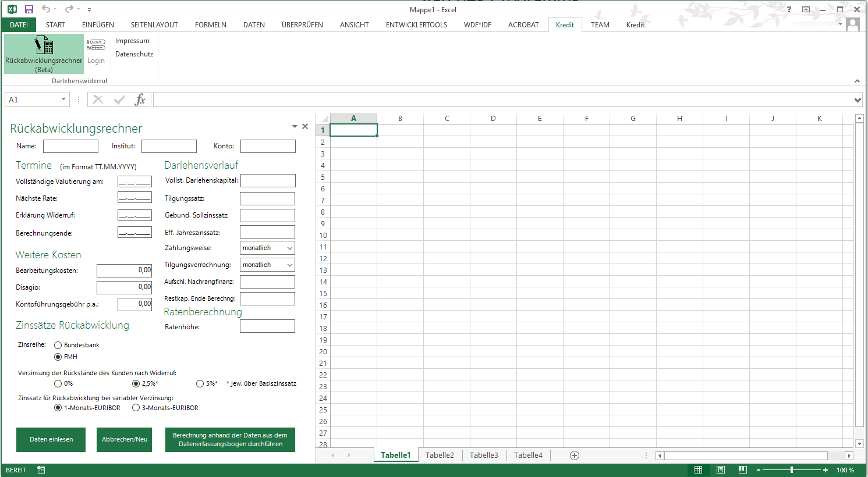The height and width of the screenshot is (477, 868).
Task: Switch to Page Break Preview
Action: (x=743, y=470)
